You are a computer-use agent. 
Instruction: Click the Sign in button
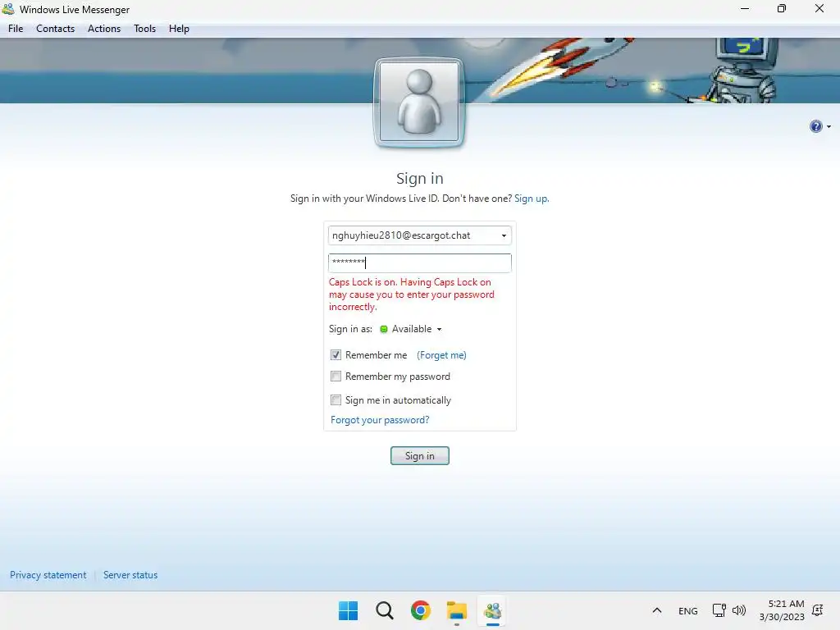tap(419, 456)
